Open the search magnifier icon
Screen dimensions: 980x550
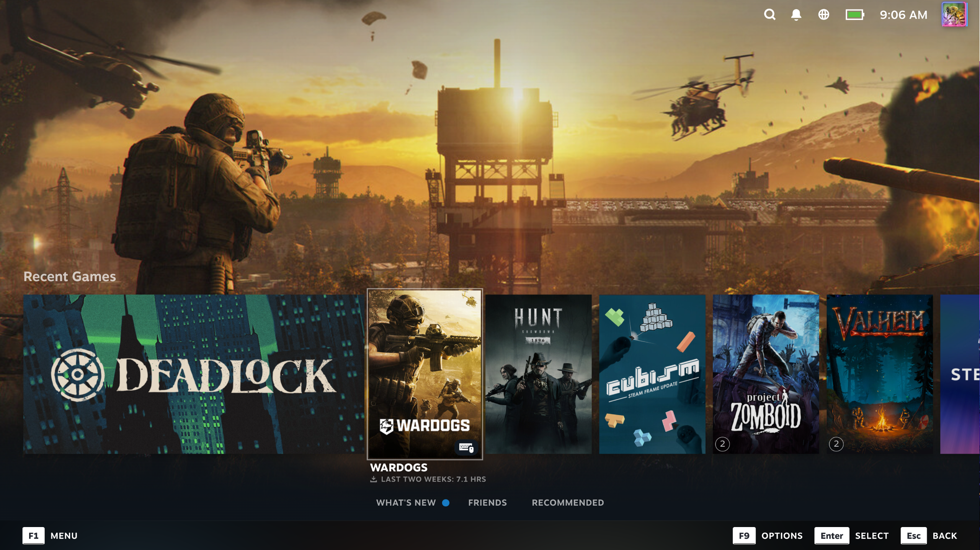tap(769, 15)
